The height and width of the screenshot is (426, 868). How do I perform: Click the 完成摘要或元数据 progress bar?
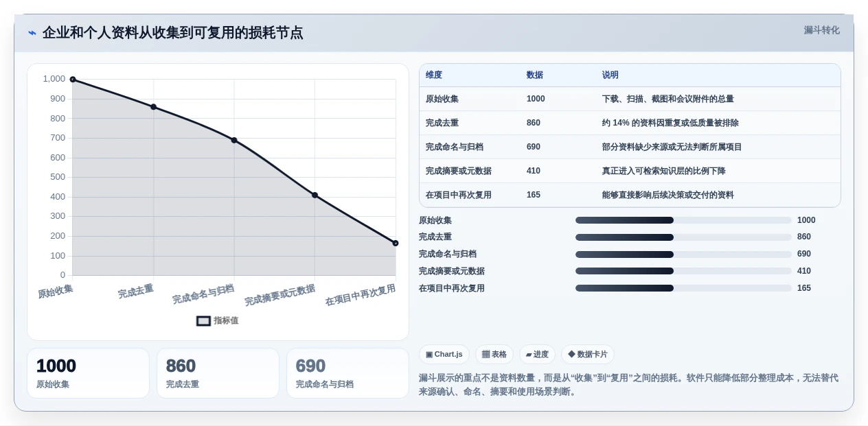683,271
